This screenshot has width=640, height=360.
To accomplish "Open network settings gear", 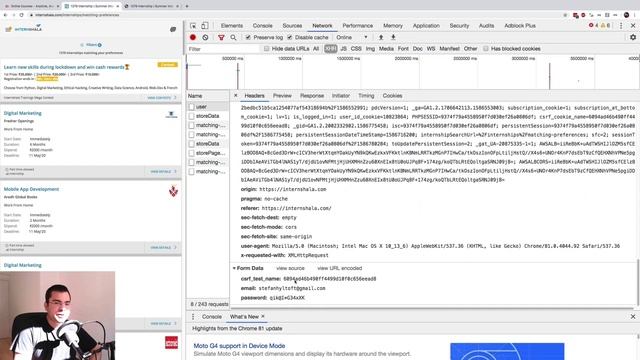I will tap(633, 37).
